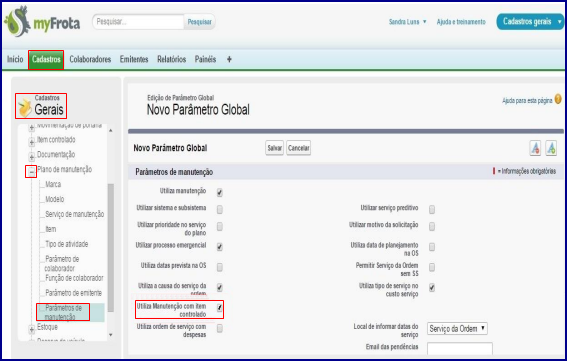
Task: Expand Documentação tree node
Action: point(31,157)
